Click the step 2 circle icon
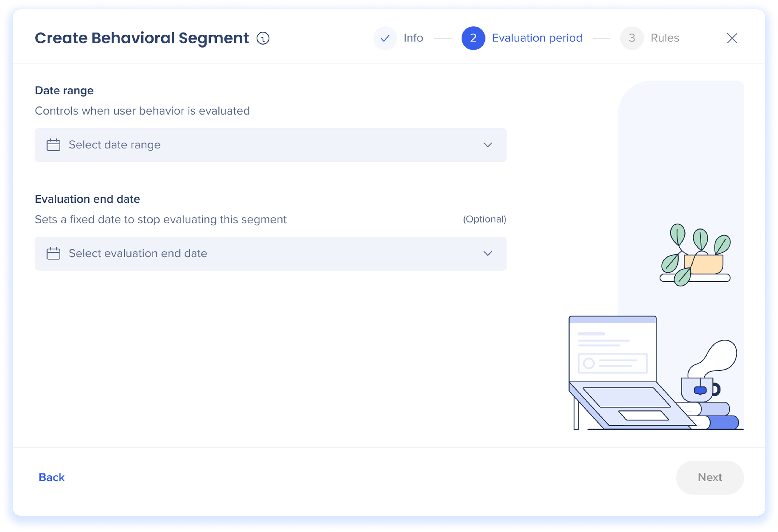The width and height of the screenshot is (778, 532). click(x=473, y=38)
